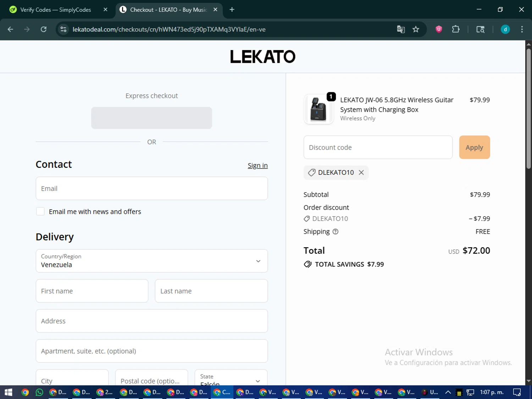Open the red shield extension icon
The height and width of the screenshot is (399, 532).
coord(439,29)
